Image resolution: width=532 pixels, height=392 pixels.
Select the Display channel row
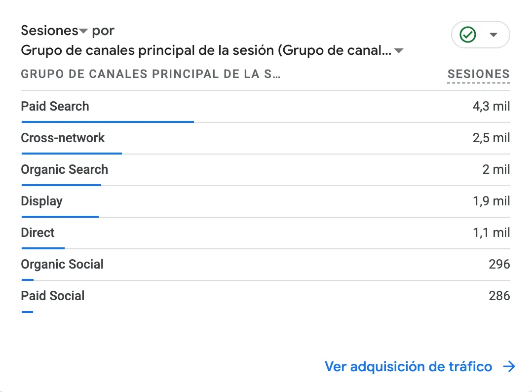click(x=266, y=201)
